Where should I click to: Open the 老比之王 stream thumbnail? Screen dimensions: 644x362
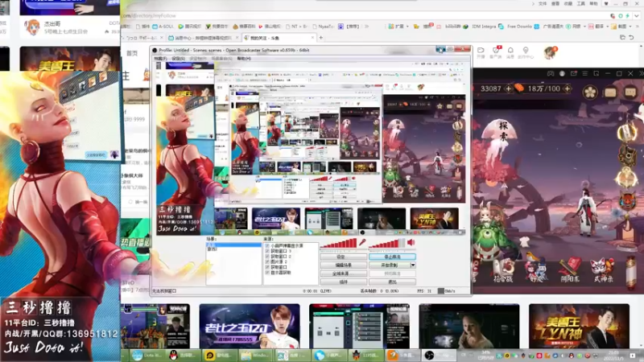pyautogui.click(x=250, y=327)
